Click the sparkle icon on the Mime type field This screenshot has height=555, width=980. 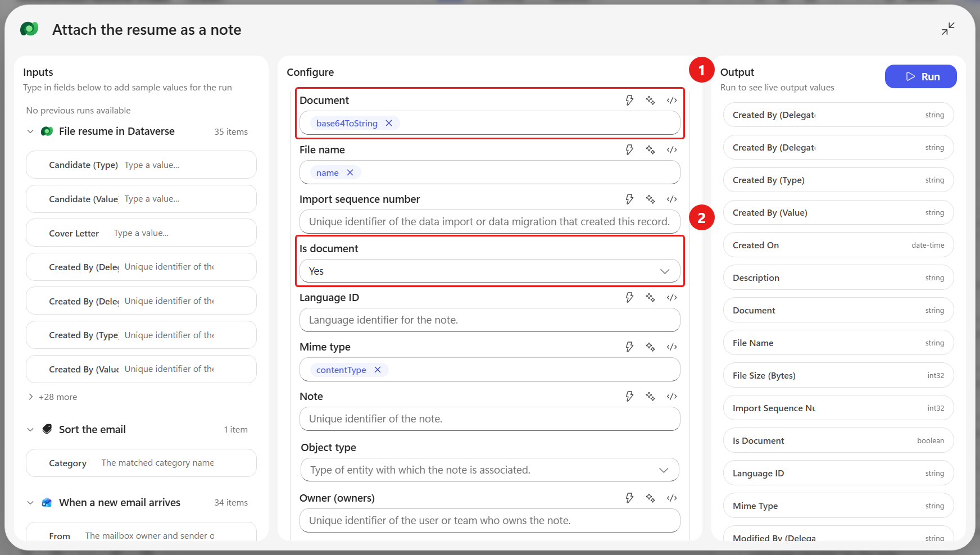click(651, 347)
